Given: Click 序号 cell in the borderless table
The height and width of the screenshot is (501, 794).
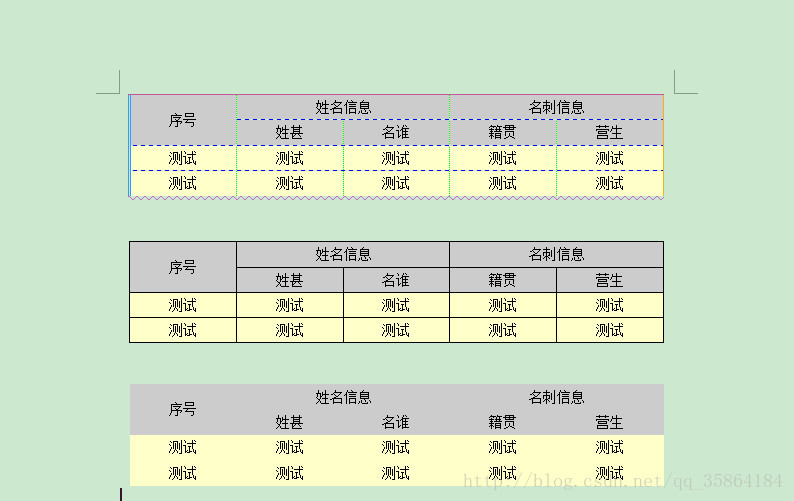Looking at the screenshot, I should 183,409.
